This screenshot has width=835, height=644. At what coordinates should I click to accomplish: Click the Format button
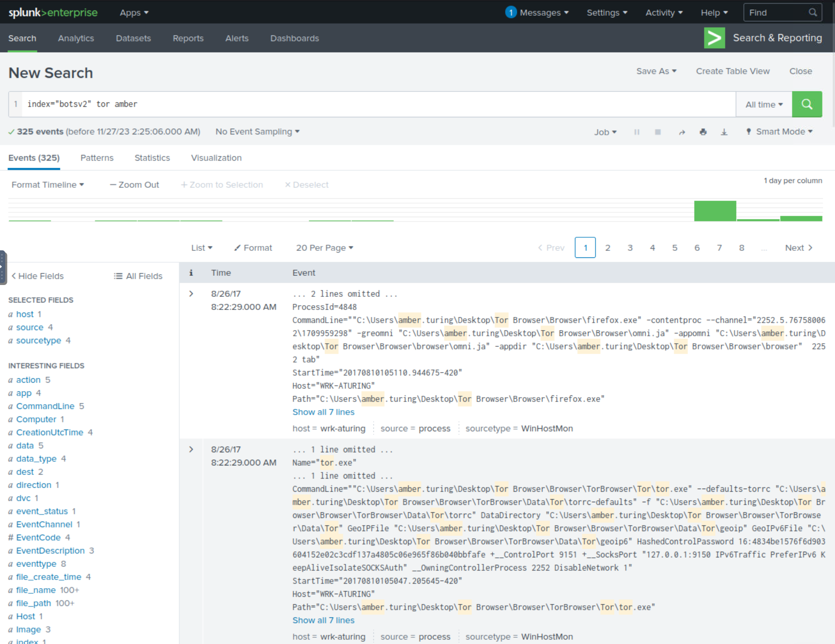(x=253, y=248)
